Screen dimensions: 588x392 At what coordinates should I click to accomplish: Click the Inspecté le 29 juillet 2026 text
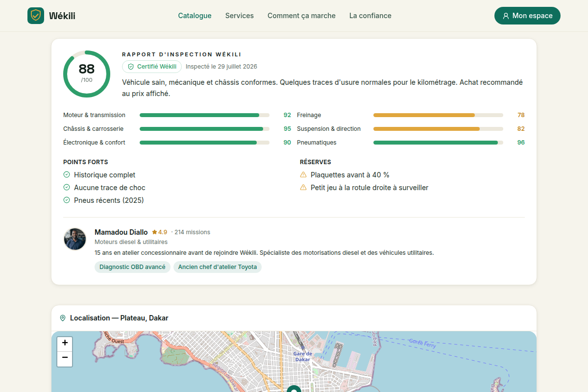221,67
